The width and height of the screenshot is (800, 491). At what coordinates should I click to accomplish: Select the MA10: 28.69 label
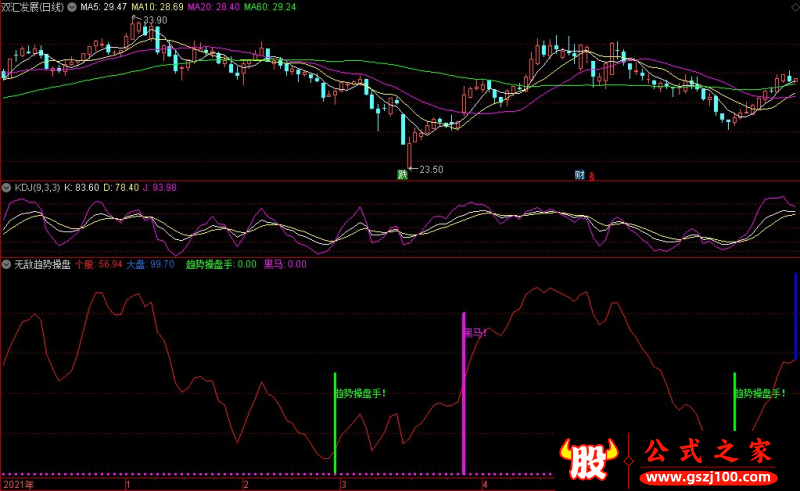pos(157,7)
